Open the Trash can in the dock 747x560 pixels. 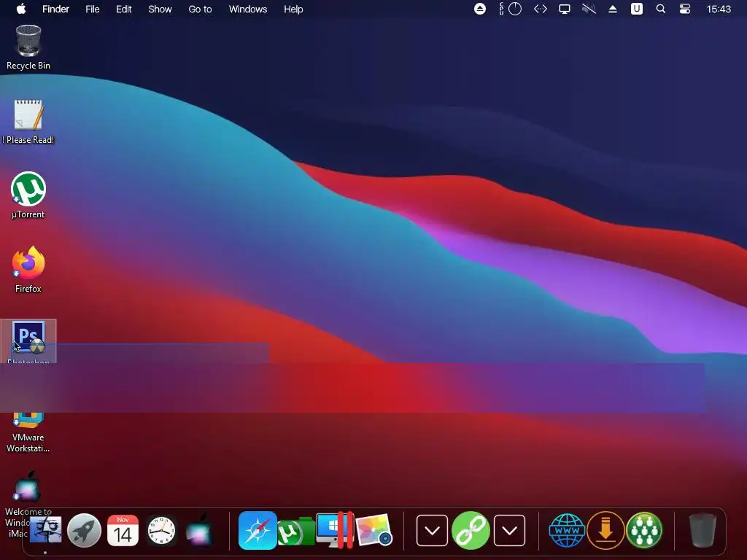click(x=703, y=530)
